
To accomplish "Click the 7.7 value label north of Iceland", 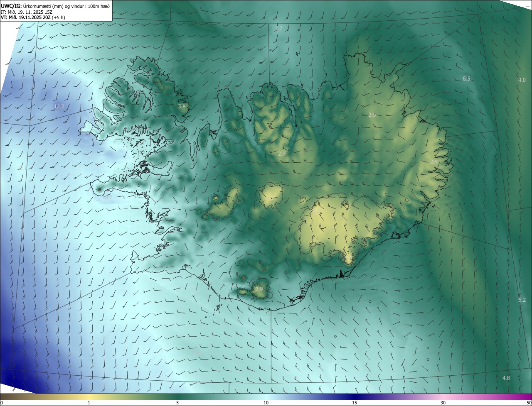I will 278,29.
